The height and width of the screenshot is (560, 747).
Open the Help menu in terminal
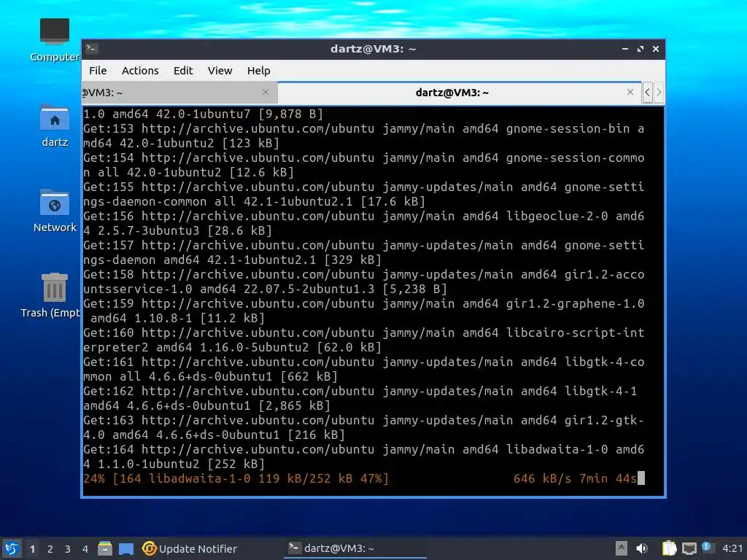(259, 71)
